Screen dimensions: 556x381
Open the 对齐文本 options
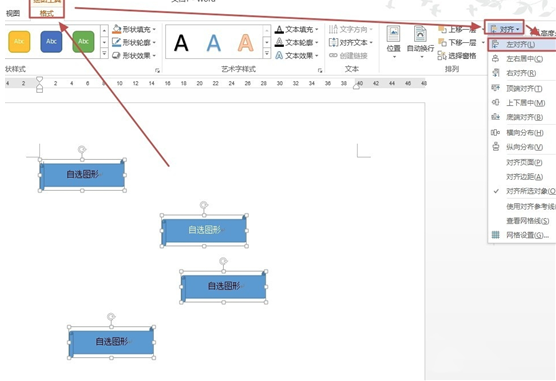(x=351, y=42)
